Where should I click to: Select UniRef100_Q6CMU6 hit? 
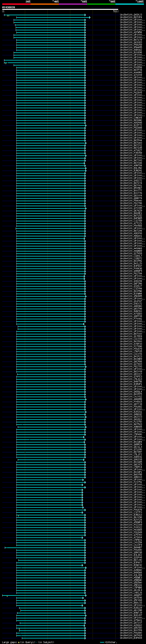click(x=131, y=361)
